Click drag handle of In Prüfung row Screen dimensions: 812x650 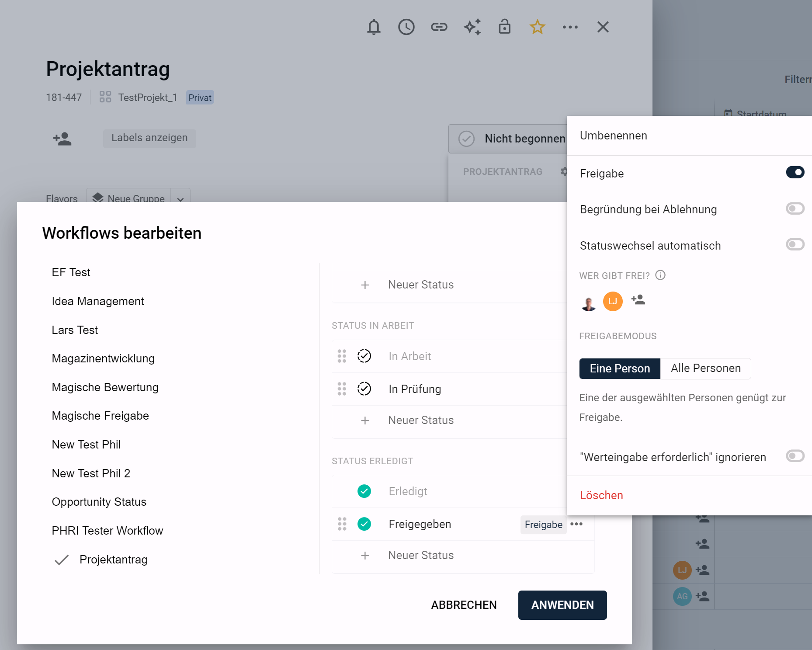point(342,389)
